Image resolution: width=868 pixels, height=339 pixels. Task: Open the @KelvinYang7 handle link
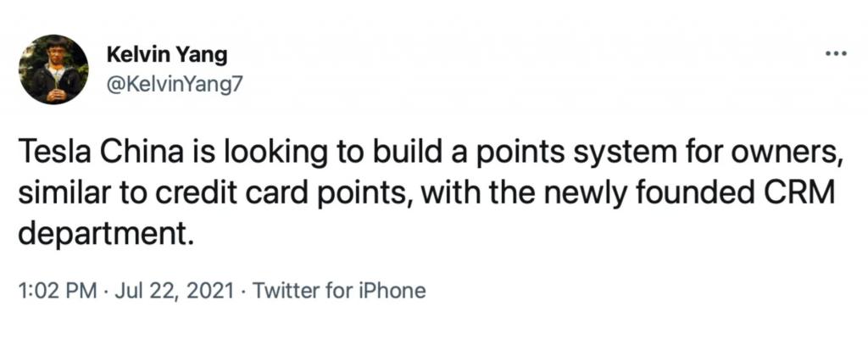[x=174, y=84]
